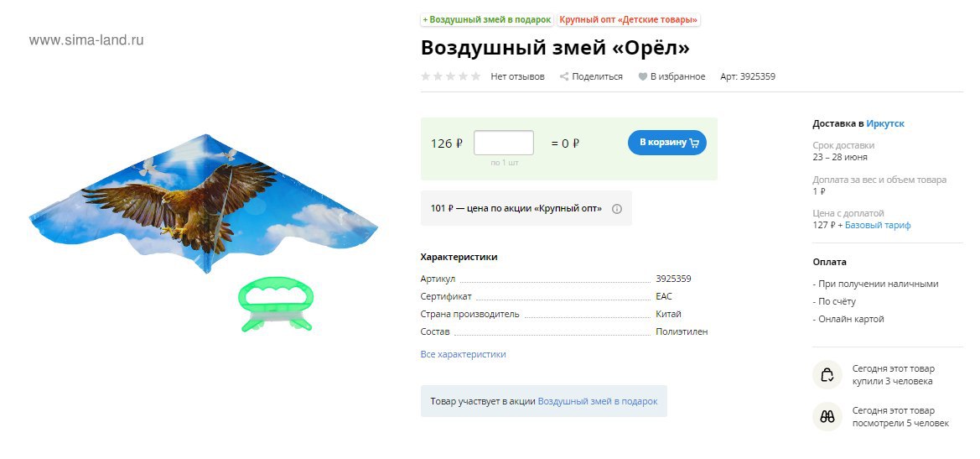
Task: Click the info icon beside Крупный опт price
Action: pyautogui.click(x=617, y=209)
